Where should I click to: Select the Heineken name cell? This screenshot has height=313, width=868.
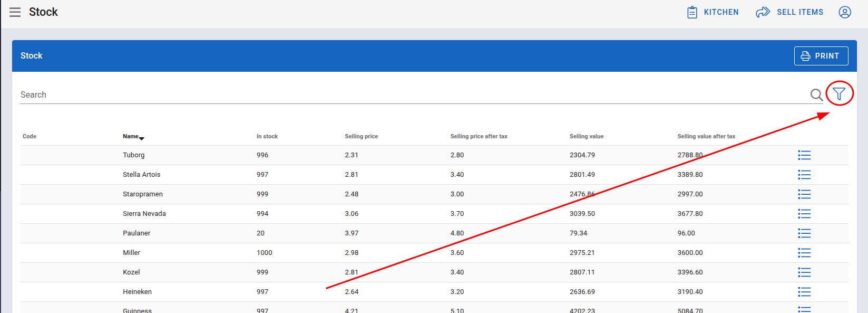coord(138,292)
